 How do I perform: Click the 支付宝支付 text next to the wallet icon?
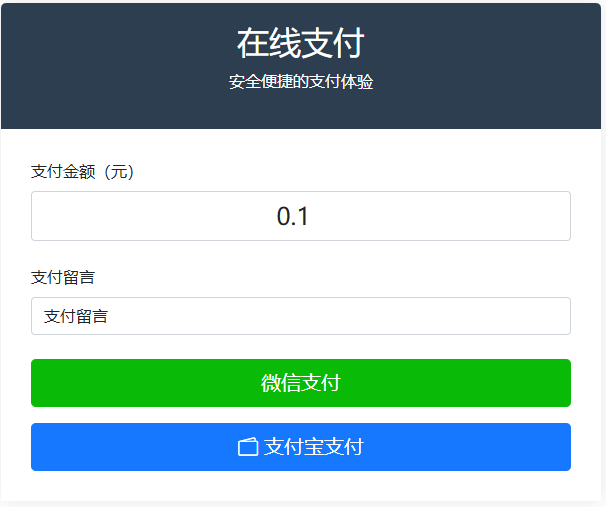(x=313, y=447)
